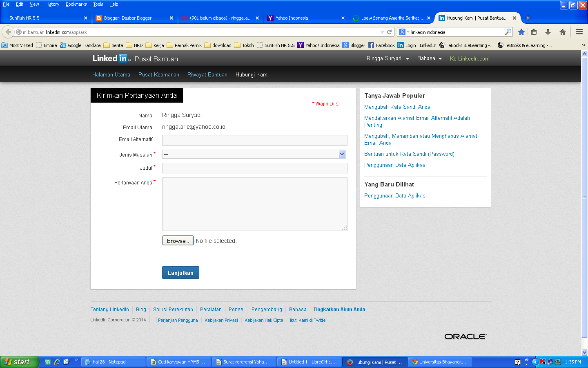
Task: Open the Bookmarks menu
Action: click(76, 4)
